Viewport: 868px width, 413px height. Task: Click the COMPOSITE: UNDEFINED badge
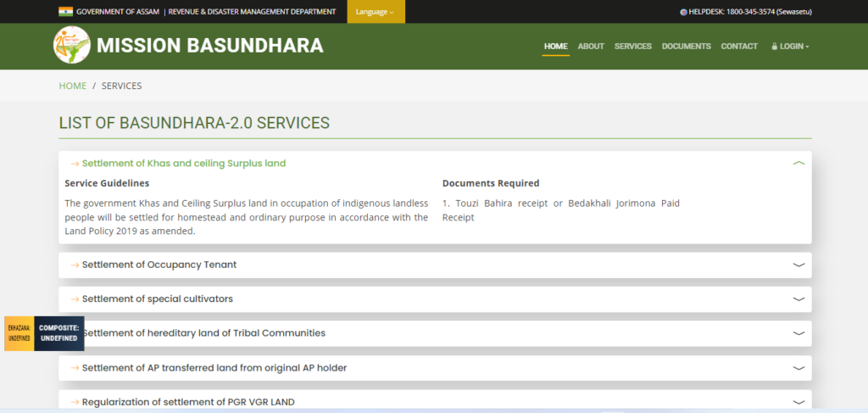point(59,333)
